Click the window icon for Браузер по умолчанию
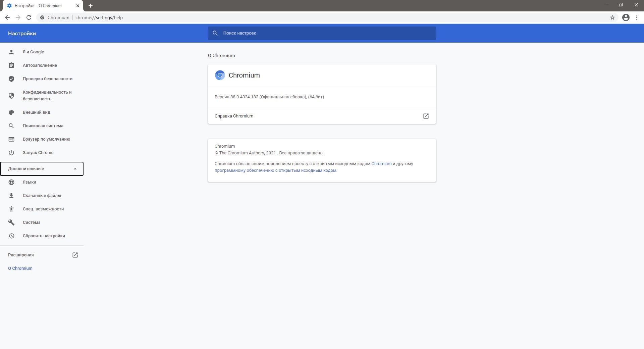The image size is (644, 349). coord(11,139)
